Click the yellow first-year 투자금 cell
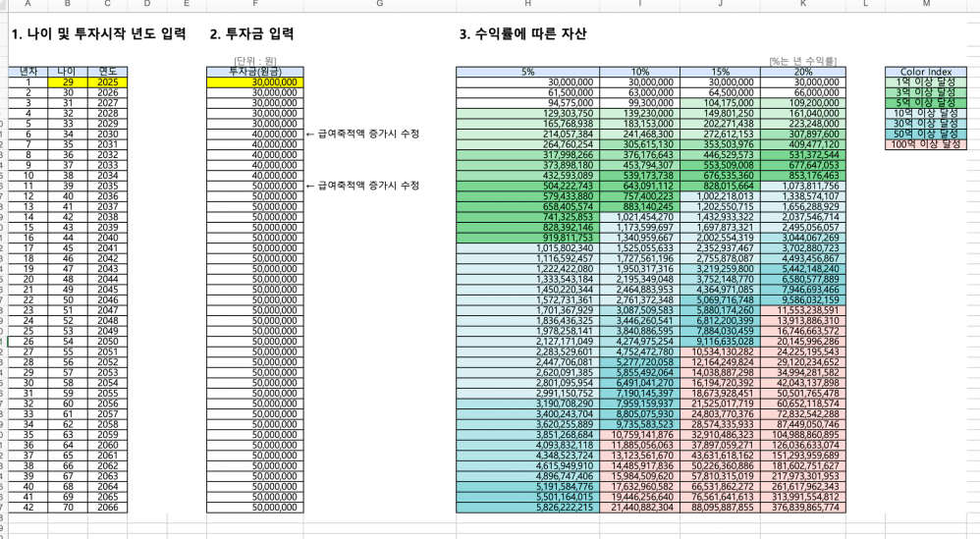980x539 pixels. coord(255,82)
